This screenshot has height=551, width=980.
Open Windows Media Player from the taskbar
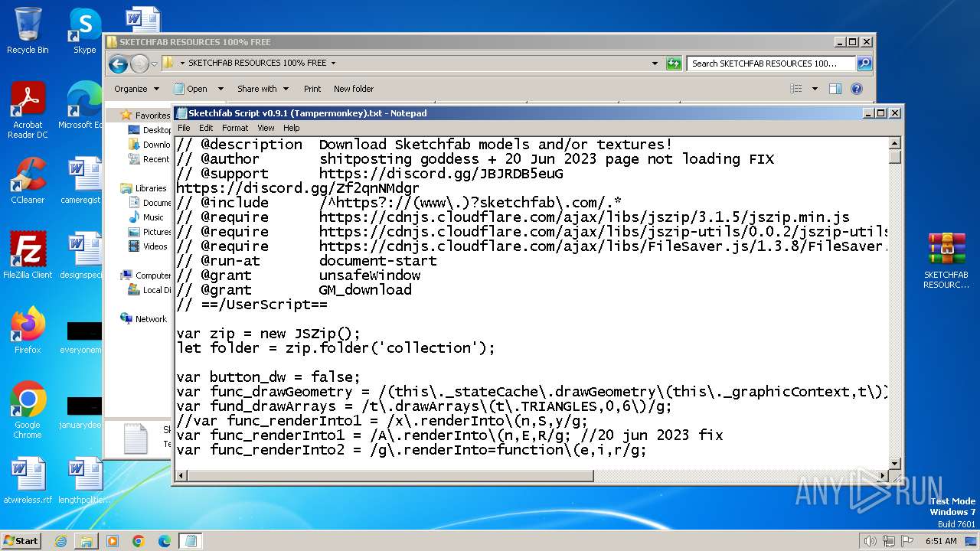point(113,541)
